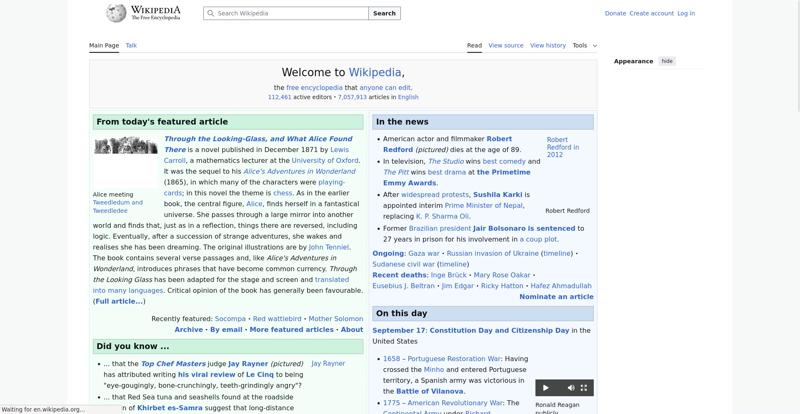
Task: Mute the video volume icon
Action: [x=570, y=388]
